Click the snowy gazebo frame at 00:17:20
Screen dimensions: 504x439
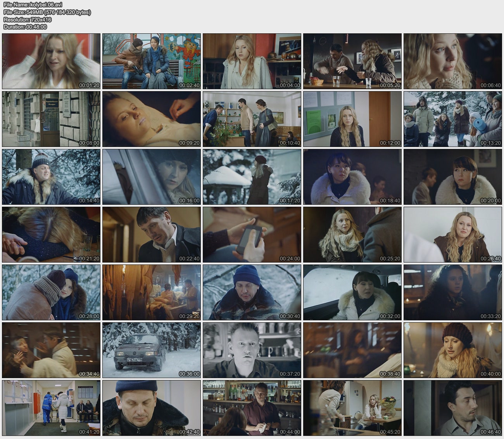click(252, 177)
